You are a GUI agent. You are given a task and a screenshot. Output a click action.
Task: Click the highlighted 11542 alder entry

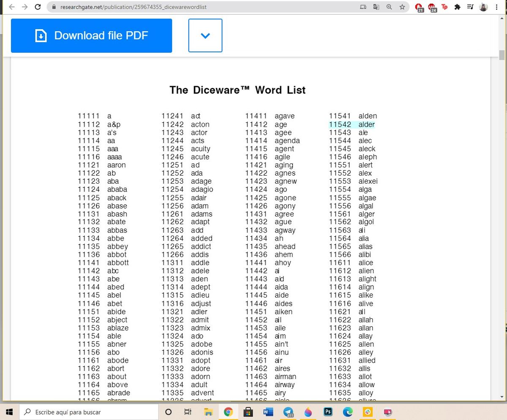[x=352, y=125]
